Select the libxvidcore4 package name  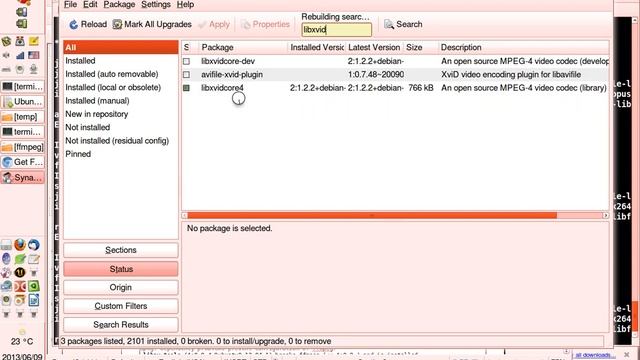point(222,88)
